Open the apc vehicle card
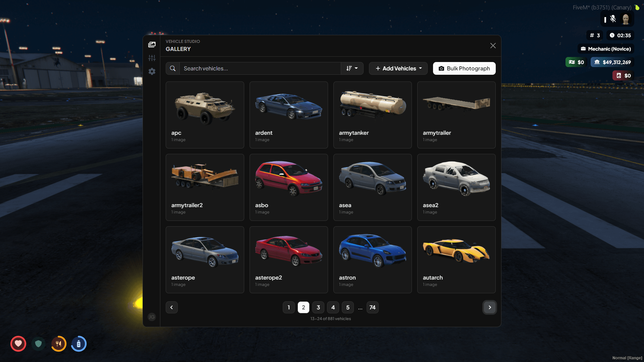 click(x=205, y=115)
